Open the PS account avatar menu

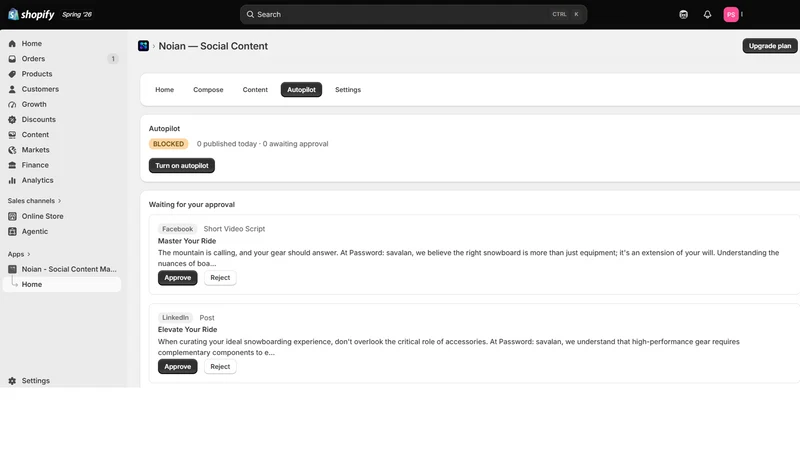click(x=731, y=14)
